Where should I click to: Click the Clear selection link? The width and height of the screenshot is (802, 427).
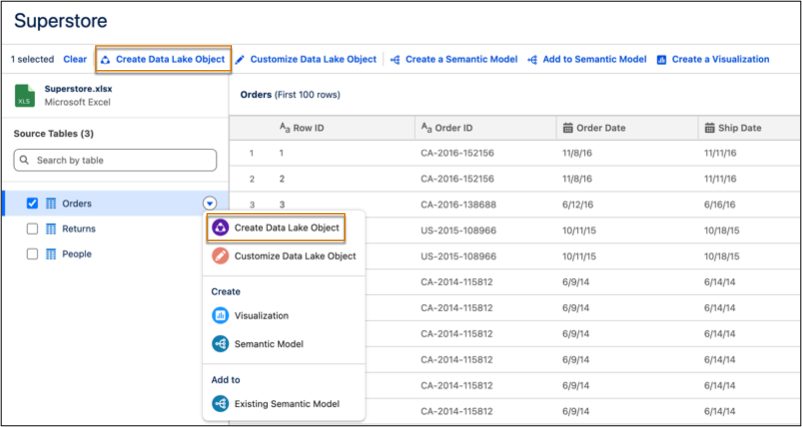(x=75, y=59)
